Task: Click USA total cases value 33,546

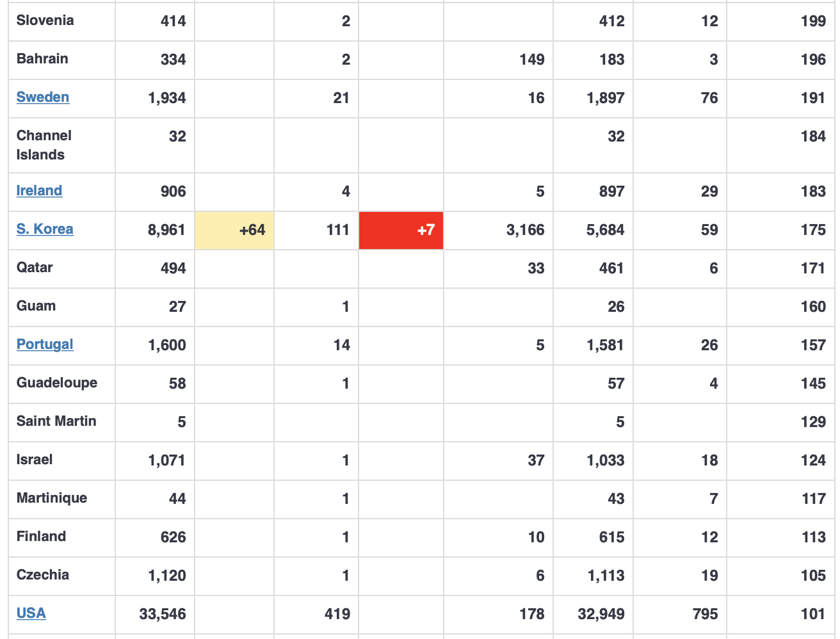Action: (x=163, y=614)
